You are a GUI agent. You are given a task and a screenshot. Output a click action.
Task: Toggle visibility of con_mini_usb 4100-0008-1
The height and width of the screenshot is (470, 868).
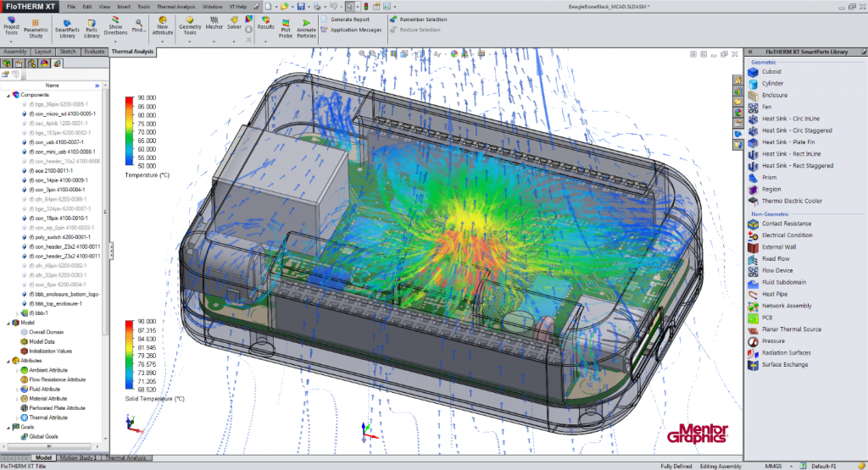tap(25, 152)
